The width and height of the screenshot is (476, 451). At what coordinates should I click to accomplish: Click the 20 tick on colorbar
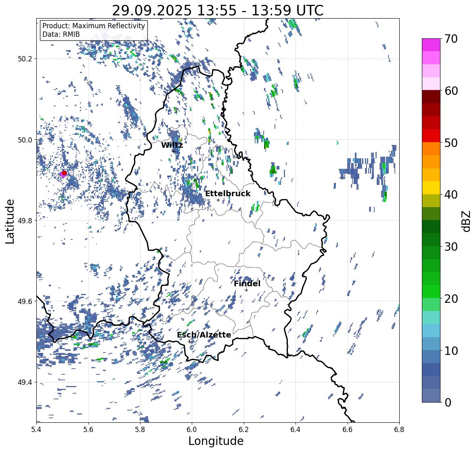[x=451, y=299]
